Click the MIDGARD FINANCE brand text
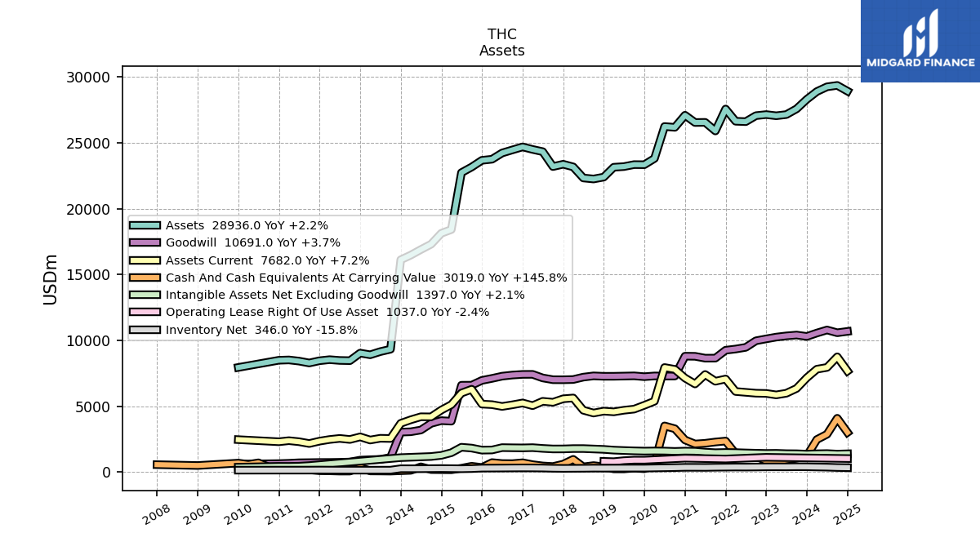The height and width of the screenshot is (551, 980). 920,63
